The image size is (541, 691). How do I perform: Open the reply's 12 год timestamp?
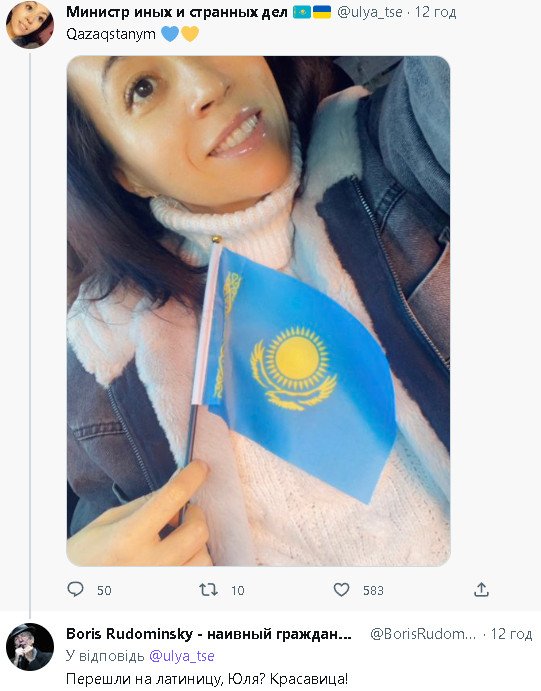(511, 634)
